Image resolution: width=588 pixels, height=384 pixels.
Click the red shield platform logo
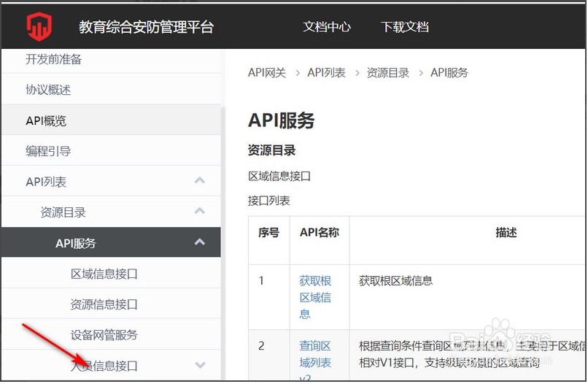tap(39, 26)
